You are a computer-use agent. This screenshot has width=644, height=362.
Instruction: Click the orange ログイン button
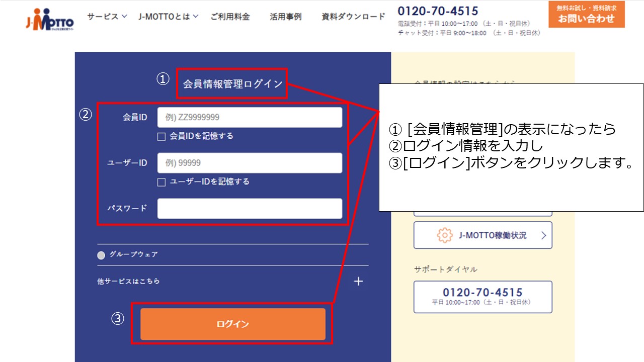233,324
